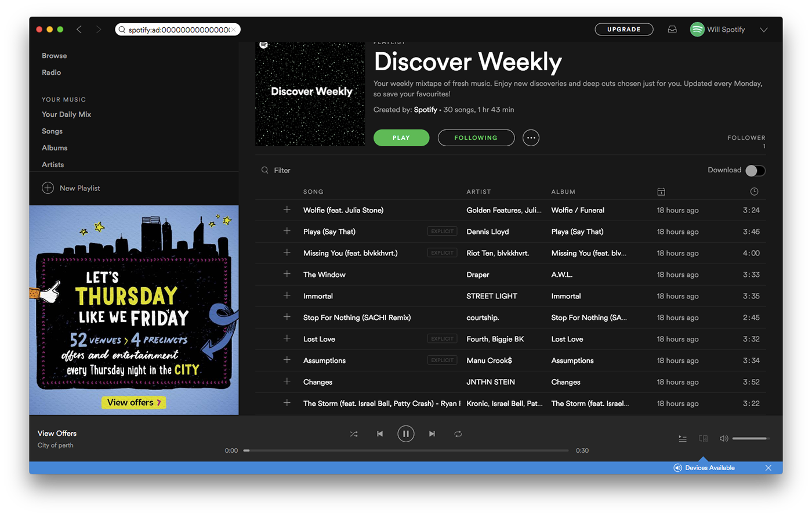Screen dimensions: 812x516
Task: Click the Filter magnifier icon
Action: coord(265,170)
